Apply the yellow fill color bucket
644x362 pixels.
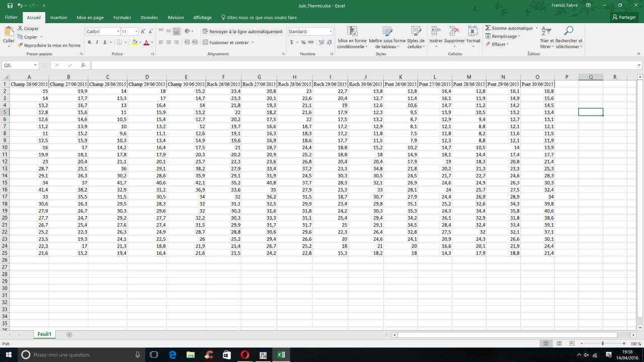134,43
